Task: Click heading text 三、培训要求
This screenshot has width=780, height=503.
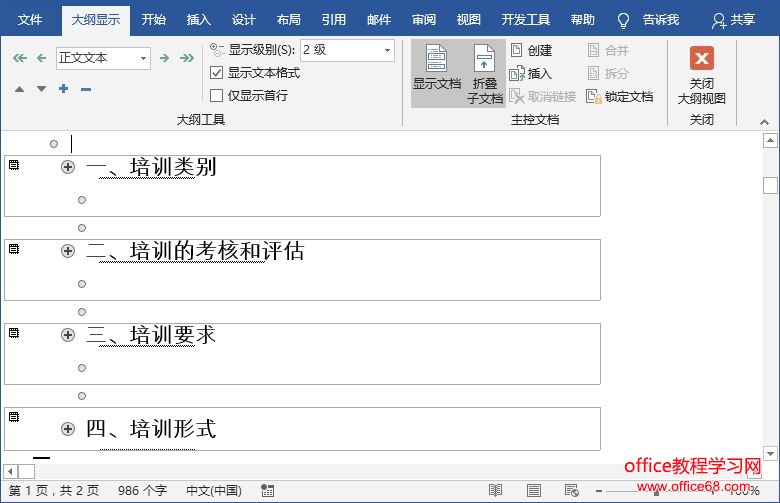Action: pos(151,335)
